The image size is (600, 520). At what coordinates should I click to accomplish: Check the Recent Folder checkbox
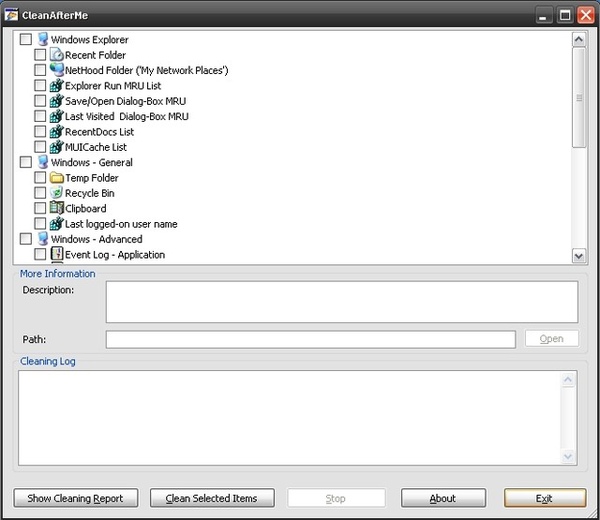40,55
